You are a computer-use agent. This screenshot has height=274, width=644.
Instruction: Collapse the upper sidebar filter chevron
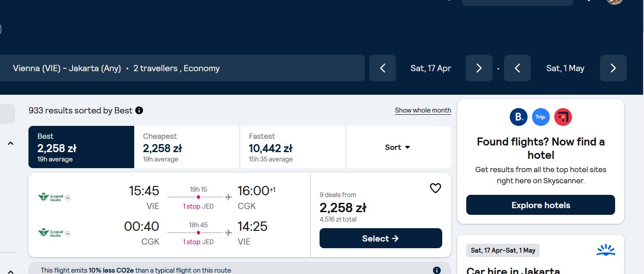click(x=11, y=143)
